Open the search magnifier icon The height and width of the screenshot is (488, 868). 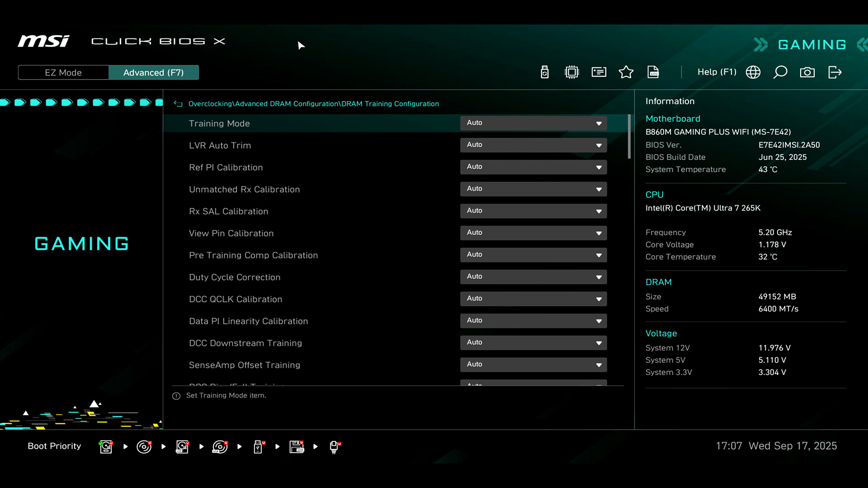[780, 72]
